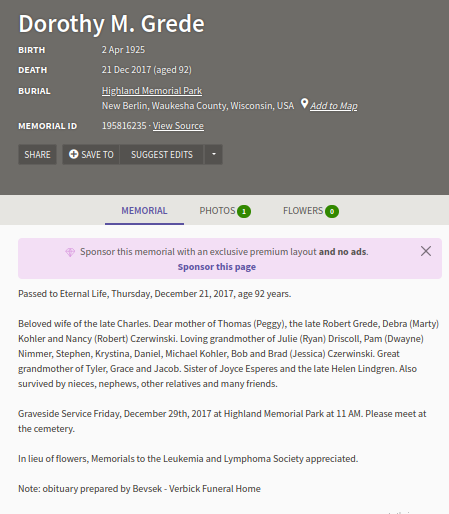Click the memorial ID number 195816235
This screenshot has width=449, height=514.
pyautogui.click(x=124, y=126)
